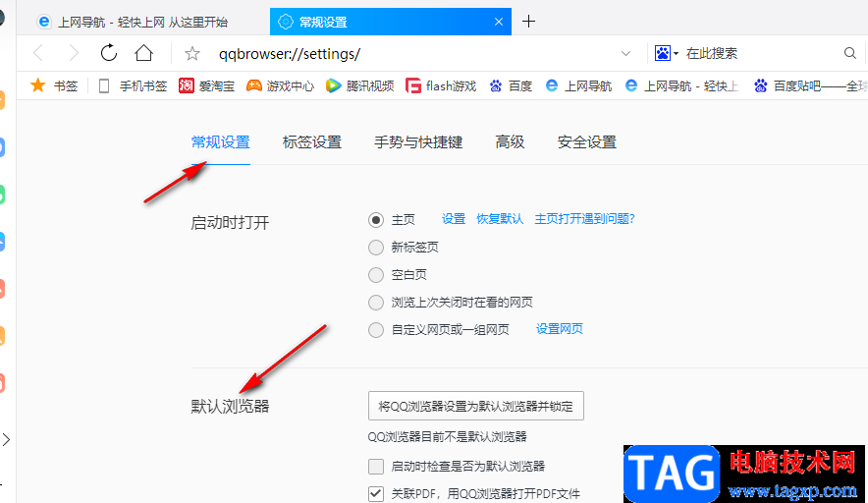The height and width of the screenshot is (503, 868).
Task: Click 将QQ浏览器设置为默认浏览器并锁定 button
Action: coord(476,406)
